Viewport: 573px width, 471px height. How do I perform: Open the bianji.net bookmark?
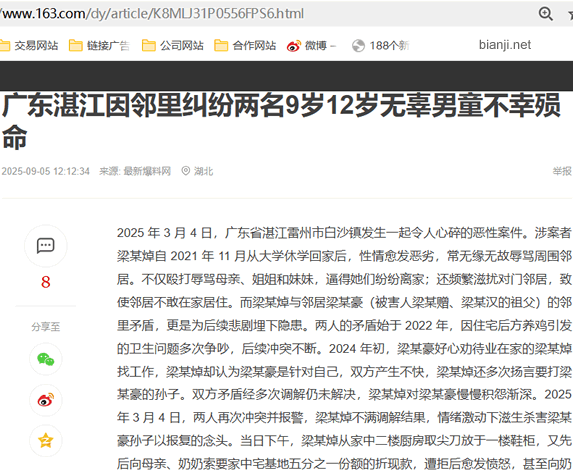pos(505,45)
